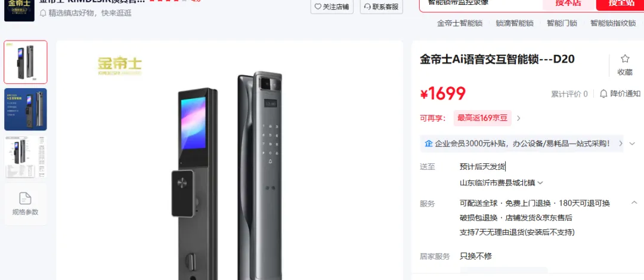Open delivery address 山东临沂市费县城北镇 dropdown
Viewport: 644px width, 280px height.
[501, 183]
